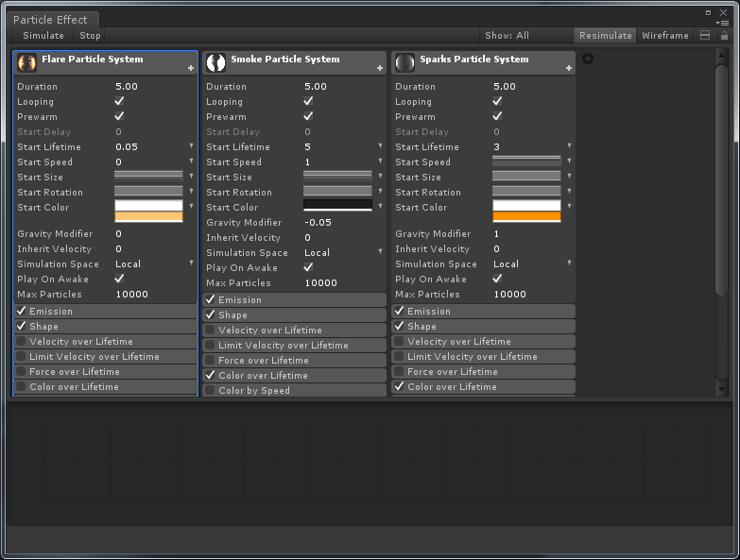This screenshot has height=560, width=740.
Task: Close the Particle Effect window
Action: [x=723, y=12]
